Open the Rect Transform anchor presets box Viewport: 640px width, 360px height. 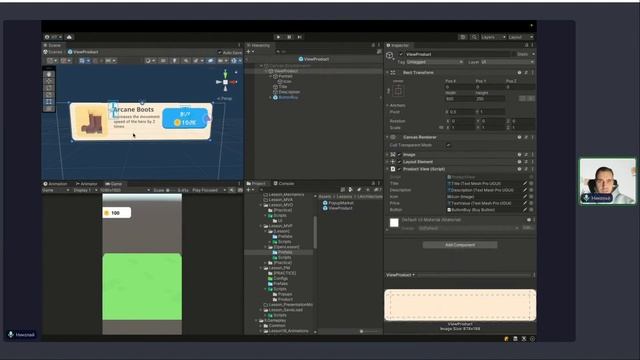(x=398, y=91)
